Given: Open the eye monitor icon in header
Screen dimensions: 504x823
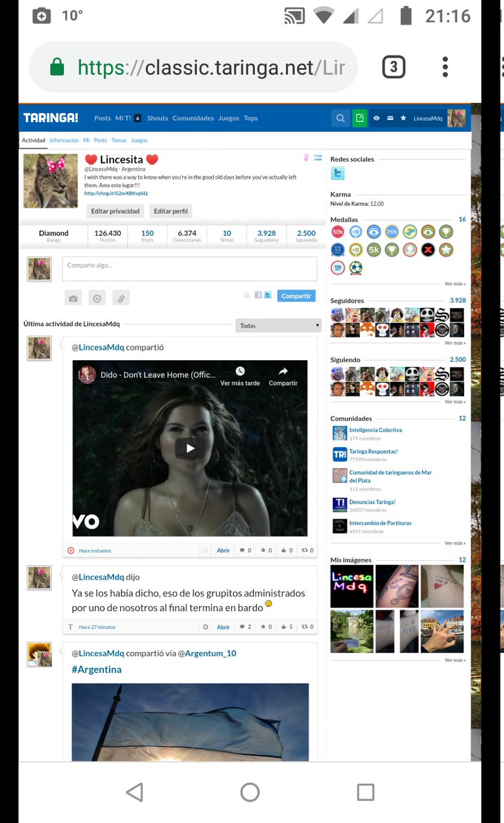Looking at the screenshot, I should 376,118.
